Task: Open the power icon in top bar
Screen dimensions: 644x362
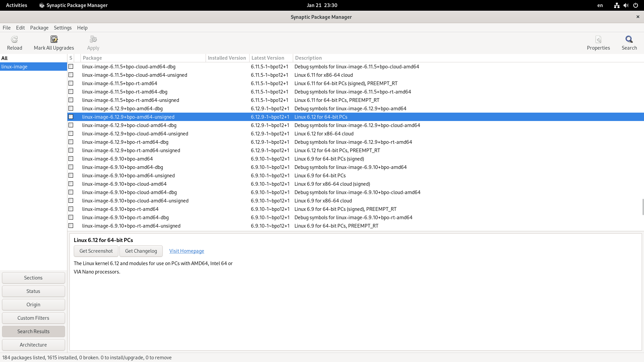Action: (635, 5)
